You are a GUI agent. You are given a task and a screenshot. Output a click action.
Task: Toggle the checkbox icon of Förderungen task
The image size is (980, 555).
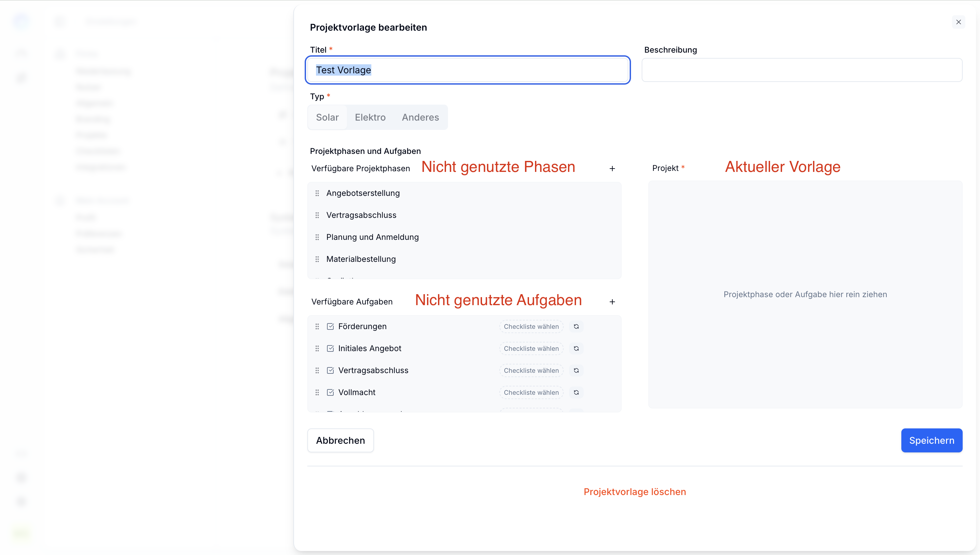(330, 327)
